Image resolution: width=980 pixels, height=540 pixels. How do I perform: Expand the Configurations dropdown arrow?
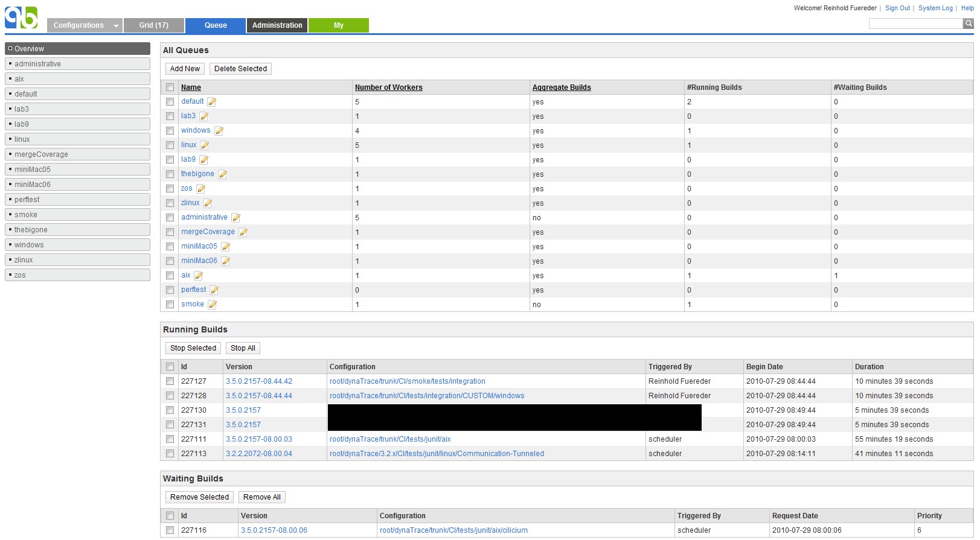(x=116, y=26)
